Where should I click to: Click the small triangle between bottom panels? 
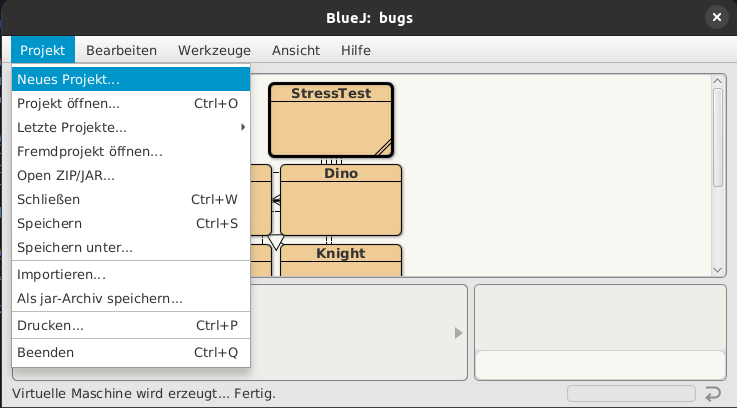click(459, 333)
